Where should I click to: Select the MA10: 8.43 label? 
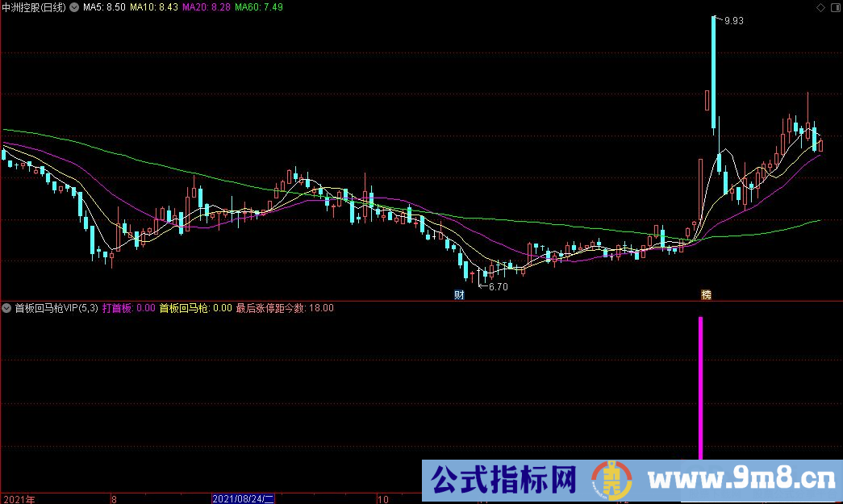(x=154, y=7)
